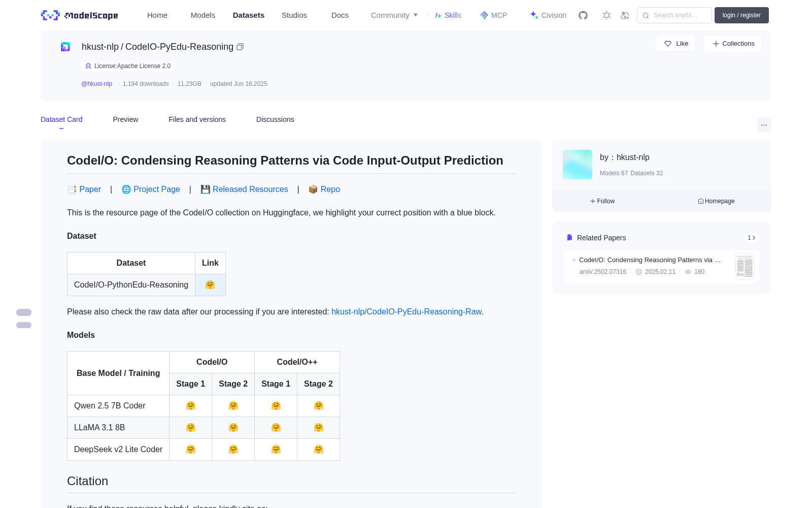
Task: Click the login / register button
Action: [x=741, y=15]
